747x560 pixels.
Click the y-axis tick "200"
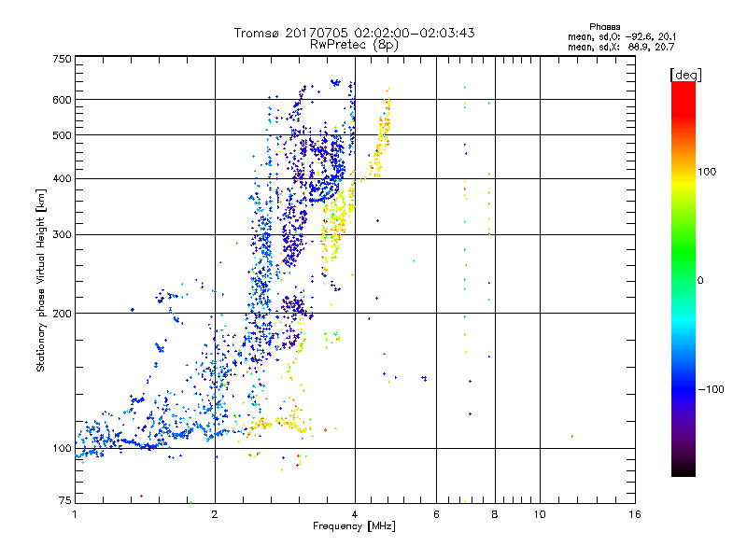click(x=62, y=314)
